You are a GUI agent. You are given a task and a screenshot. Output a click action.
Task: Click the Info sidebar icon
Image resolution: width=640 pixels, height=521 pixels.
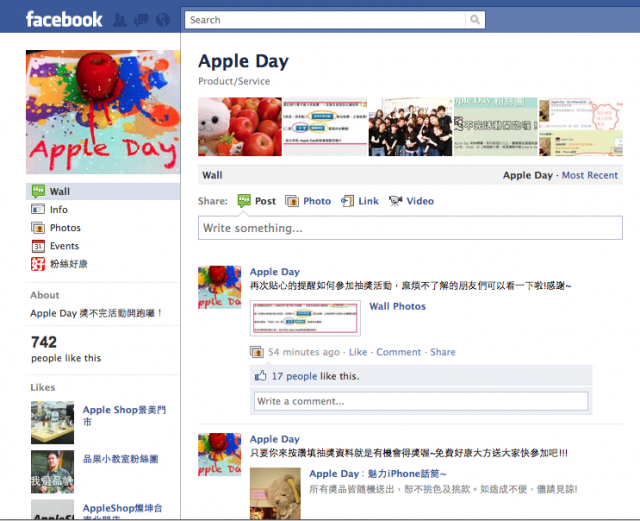click(38, 209)
